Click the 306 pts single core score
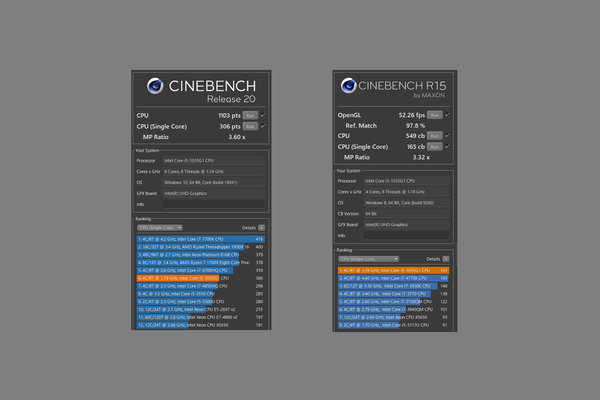The width and height of the screenshot is (600, 400). 230,126
